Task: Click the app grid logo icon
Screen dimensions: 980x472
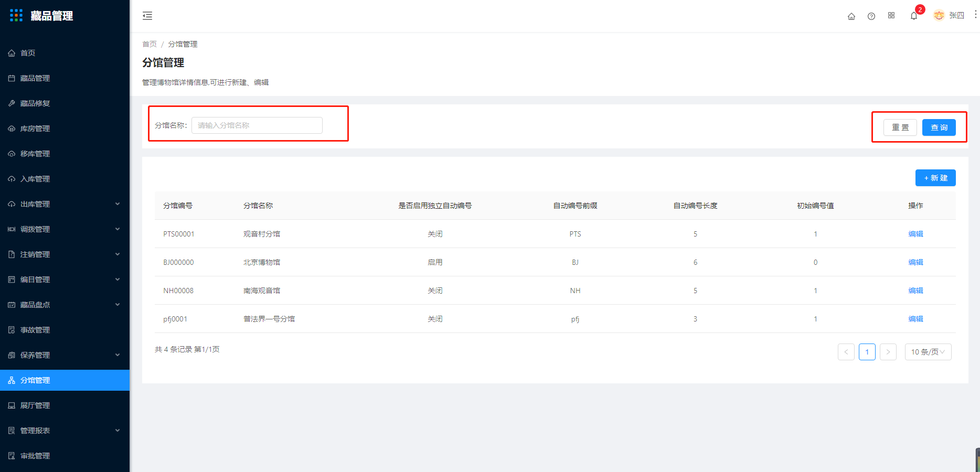Action: [16, 15]
